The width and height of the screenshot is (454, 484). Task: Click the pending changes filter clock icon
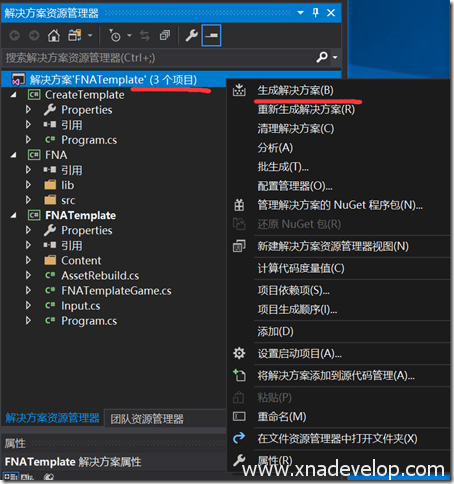[115, 35]
